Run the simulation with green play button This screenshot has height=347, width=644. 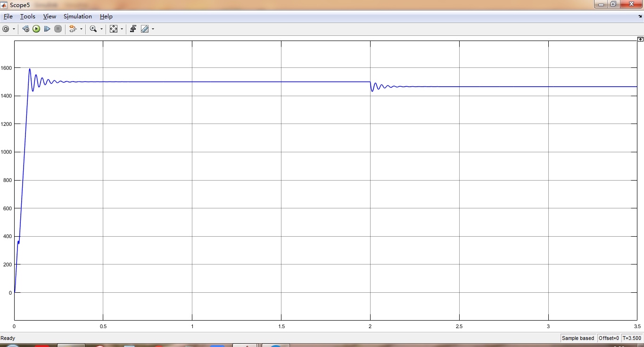(x=36, y=29)
